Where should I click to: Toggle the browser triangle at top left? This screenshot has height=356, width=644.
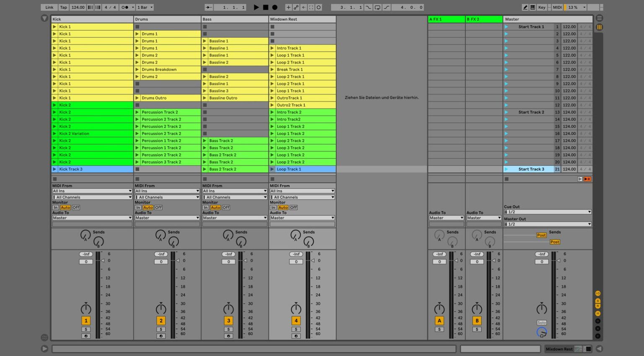pyautogui.click(x=44, y=18)
